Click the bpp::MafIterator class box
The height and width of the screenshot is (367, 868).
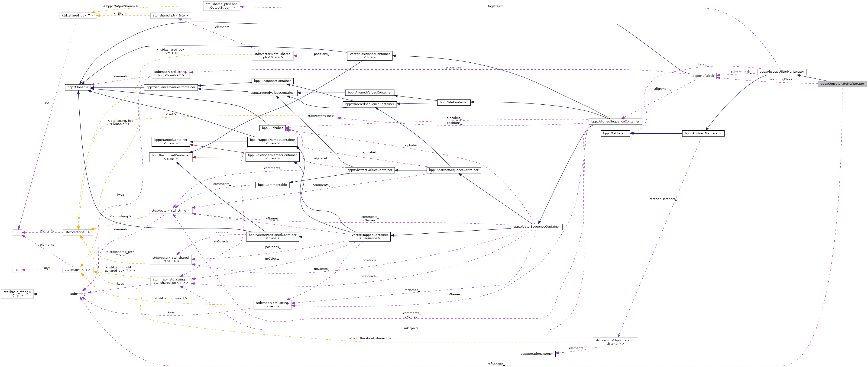click(x=615, y=133)
